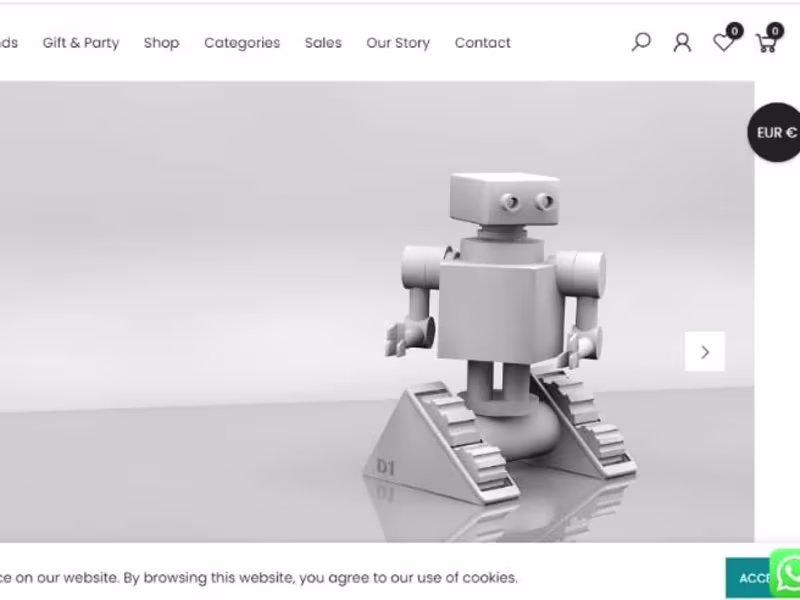Click the wishlist count badge
Screen dimensions: 800x600
pos(734,31)
